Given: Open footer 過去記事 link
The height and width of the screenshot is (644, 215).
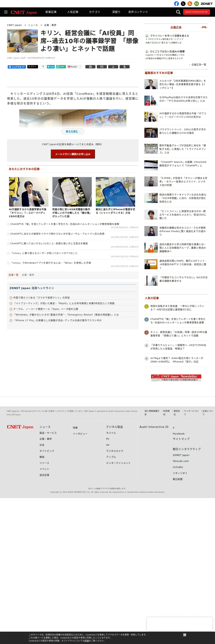Looking at the screenshot, I should pyautogui.click(x=44, y=475).
